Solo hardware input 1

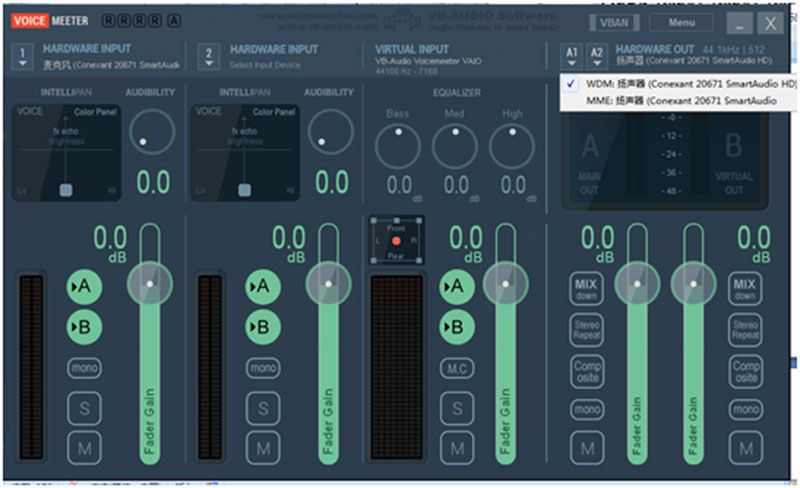click(x=84, y=408)
